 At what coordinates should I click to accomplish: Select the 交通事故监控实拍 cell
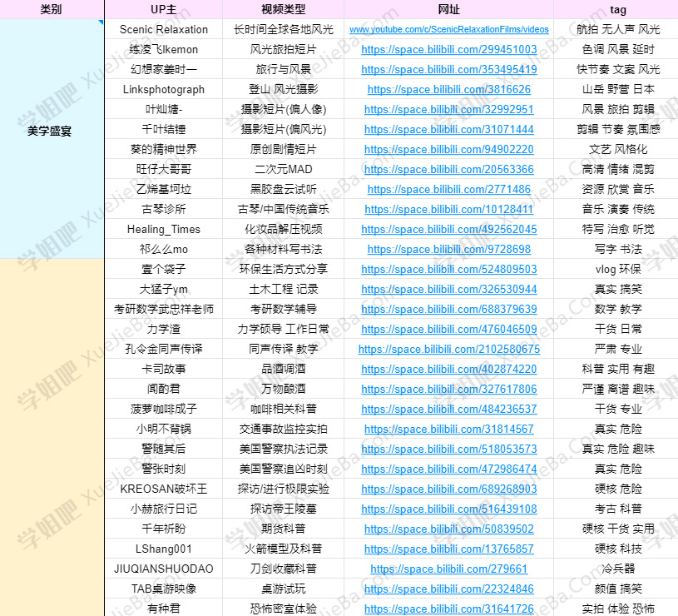click(x=283, y=430)
